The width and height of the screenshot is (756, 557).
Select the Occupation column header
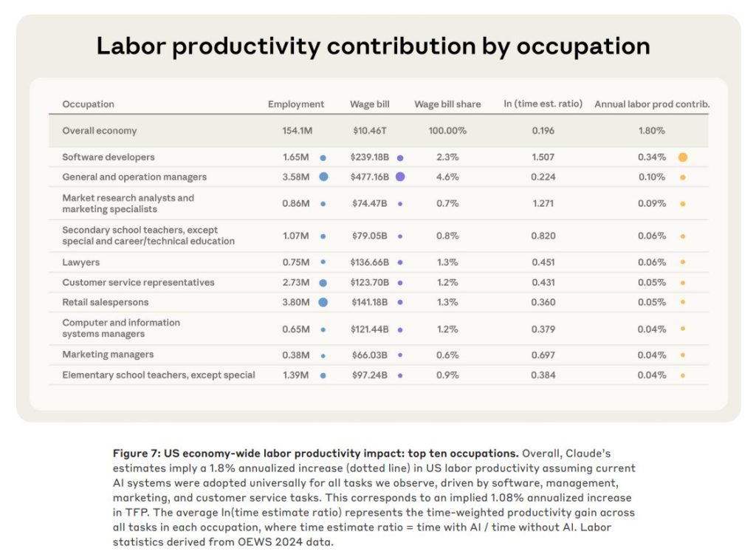pyautogui.click(x=88, y=104)
